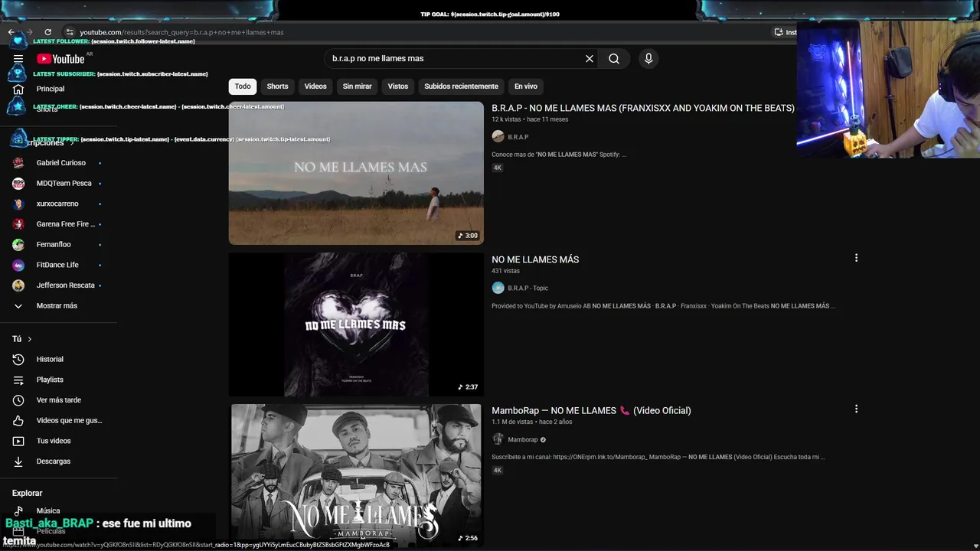Select the Sin mirar filter chip
The width and height of the screenshot is (980, 551).
[357, 86]
